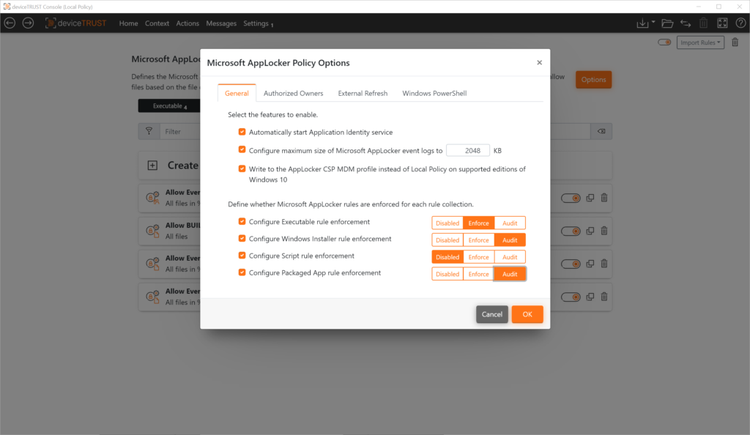Select the Executable tab in background page
The image size is (750, 435).
click(169, 106)
